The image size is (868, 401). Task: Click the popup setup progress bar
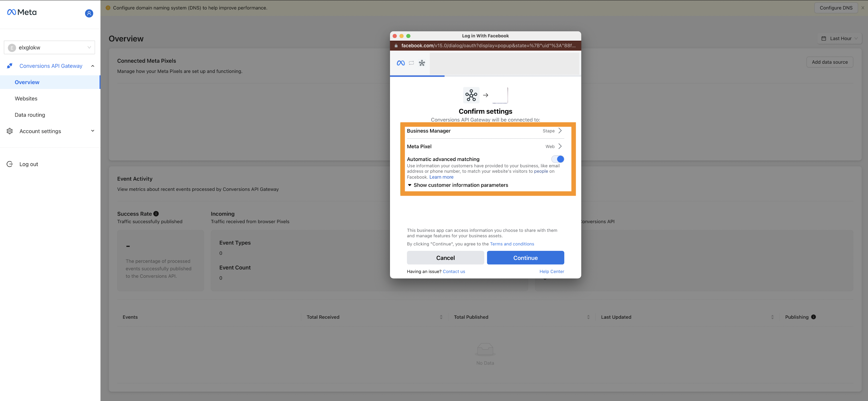coord(485,76)
